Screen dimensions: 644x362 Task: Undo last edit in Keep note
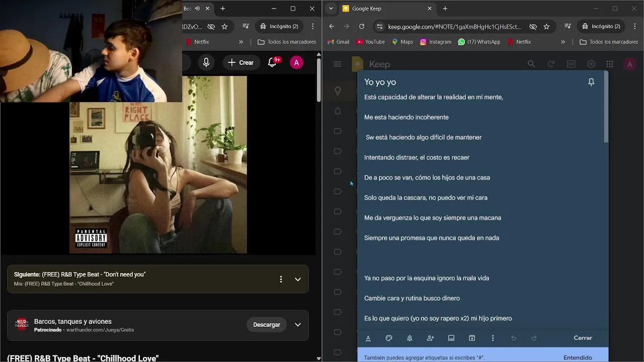[514, 338]
